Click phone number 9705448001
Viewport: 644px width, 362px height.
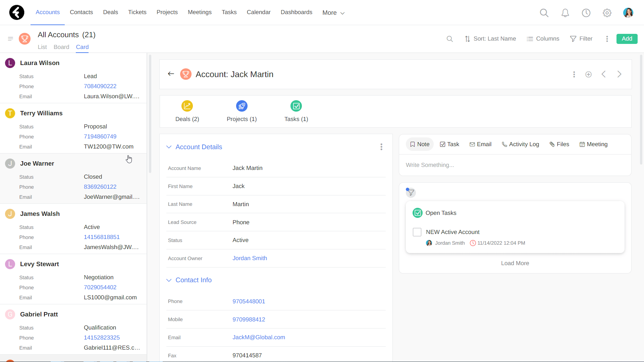tap(249, 302)
